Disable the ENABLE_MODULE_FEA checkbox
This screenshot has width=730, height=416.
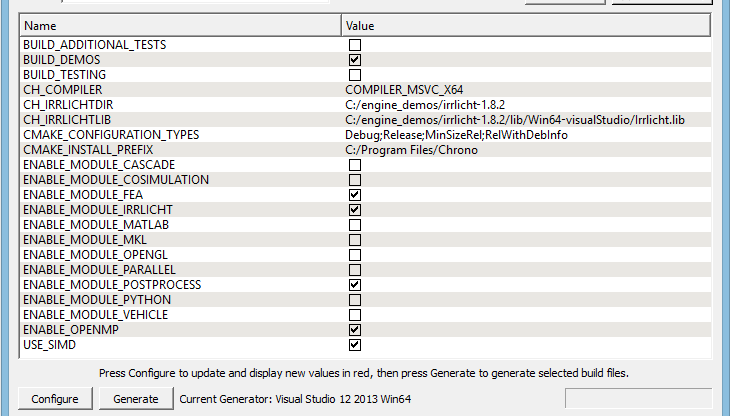coord(354,195)
